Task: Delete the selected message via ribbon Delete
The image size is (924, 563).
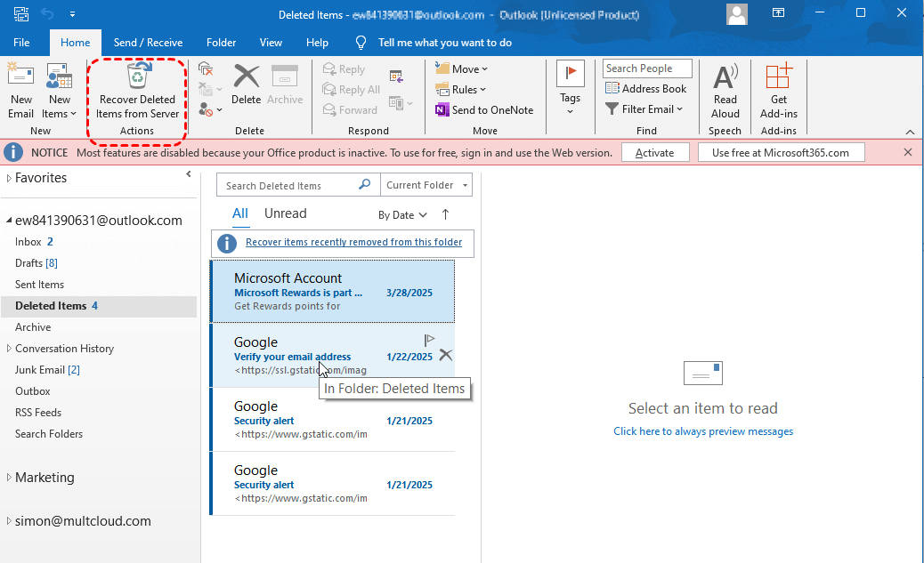Action: tap(247, 84)
